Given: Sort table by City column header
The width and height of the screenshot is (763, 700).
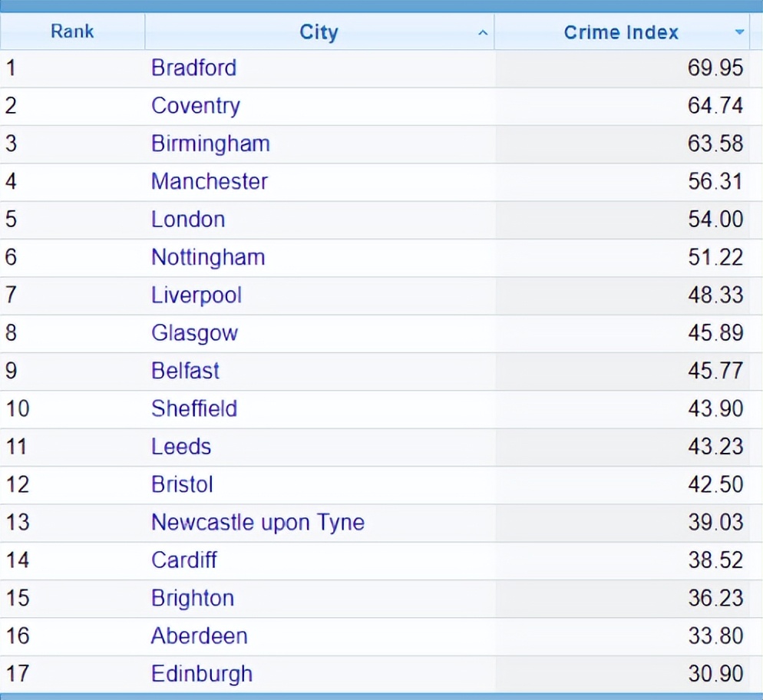Looking at the screenshot, I should click(x=319, y=32).
